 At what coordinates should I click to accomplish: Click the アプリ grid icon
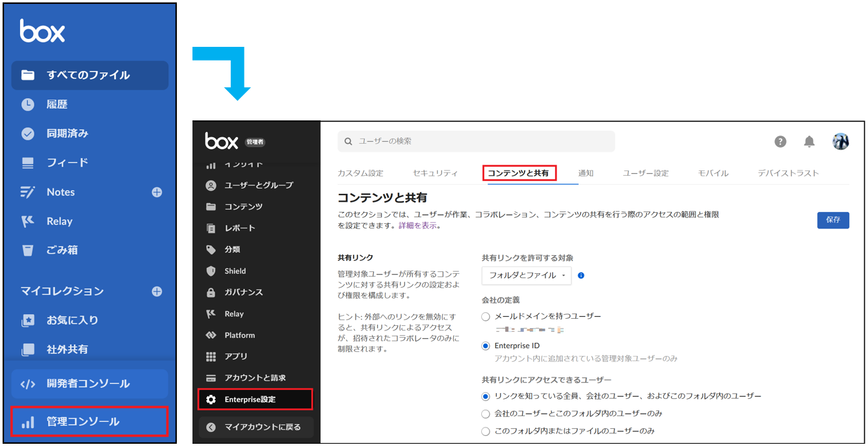(x=211, y=357)
